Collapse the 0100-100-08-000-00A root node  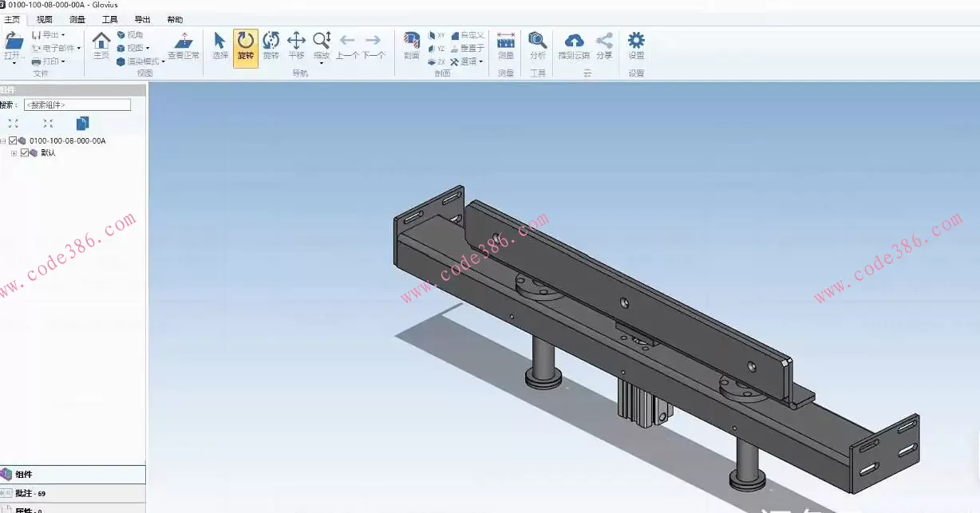[3, 141]
